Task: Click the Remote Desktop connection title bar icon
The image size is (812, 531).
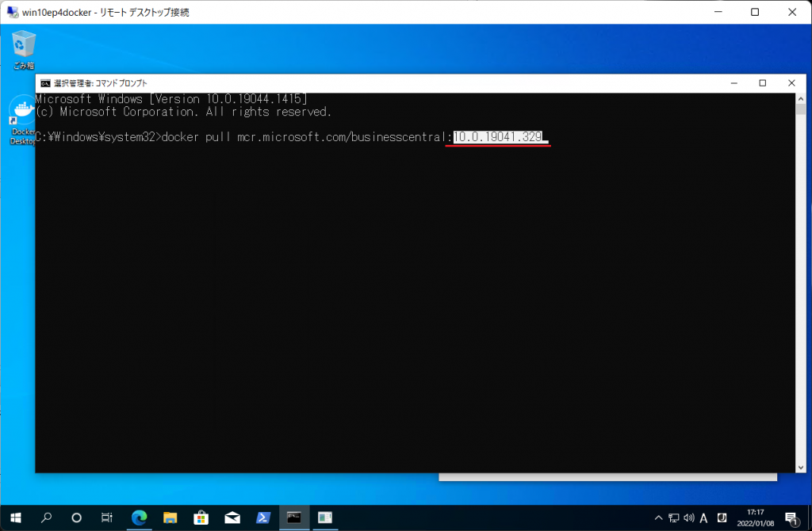Action: tap(13, 12)
